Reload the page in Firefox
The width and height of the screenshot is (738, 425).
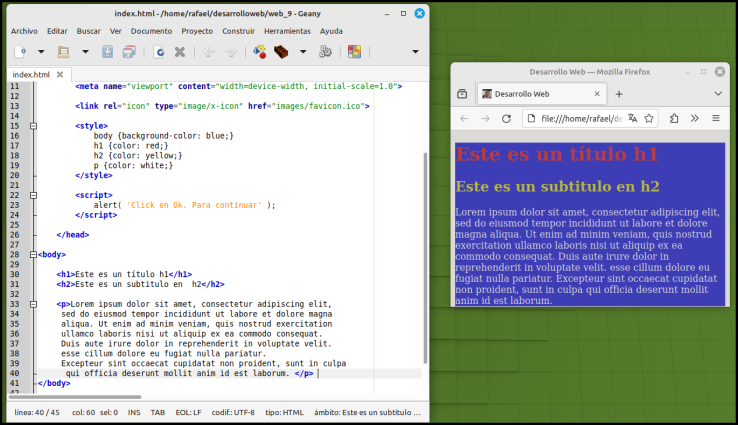tap(506, 119)
